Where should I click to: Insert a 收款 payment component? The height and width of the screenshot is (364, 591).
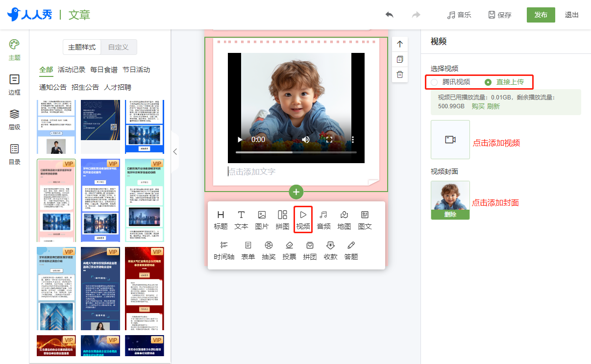(x=331, y=250)
